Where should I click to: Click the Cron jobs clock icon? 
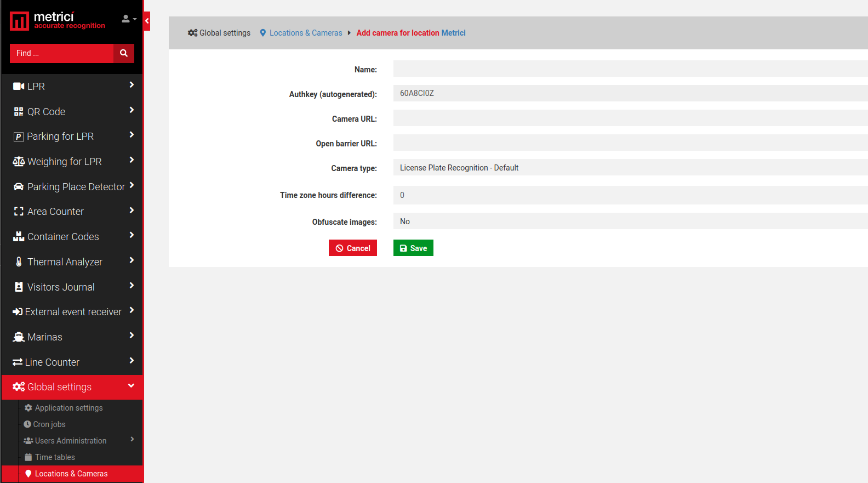pos(27,424)
